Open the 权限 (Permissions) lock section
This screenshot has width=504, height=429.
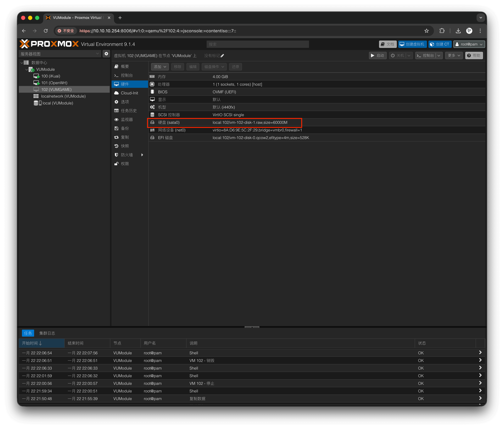125,164
